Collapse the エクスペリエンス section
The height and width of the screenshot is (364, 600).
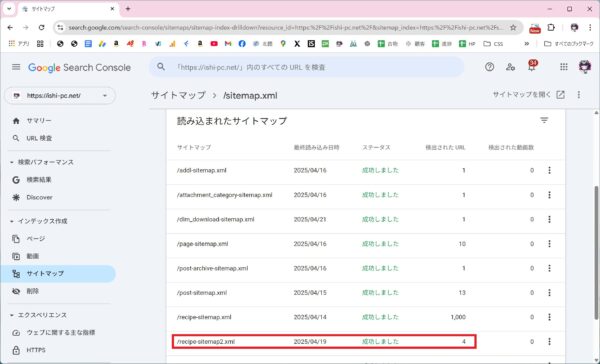11,315
